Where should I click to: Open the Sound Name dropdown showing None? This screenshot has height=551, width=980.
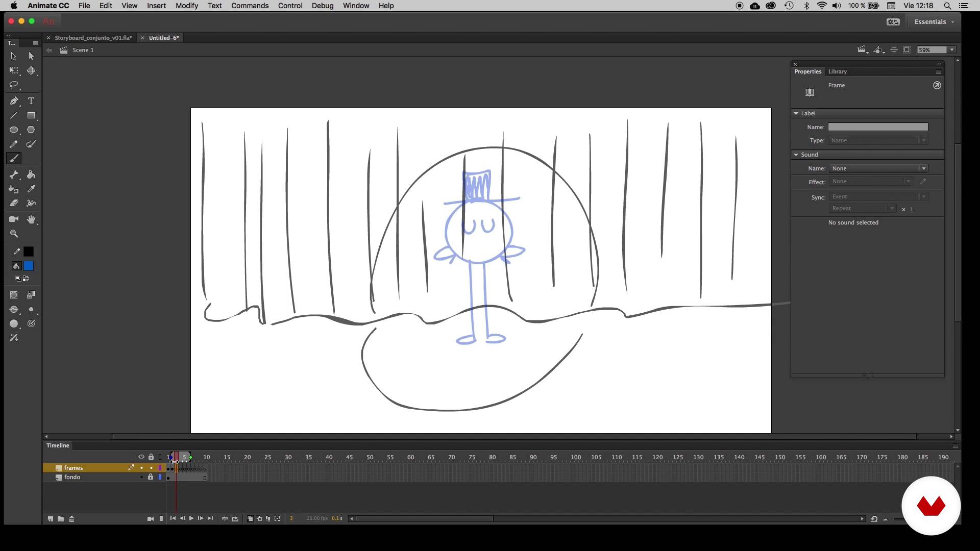[x=878, y=168]
